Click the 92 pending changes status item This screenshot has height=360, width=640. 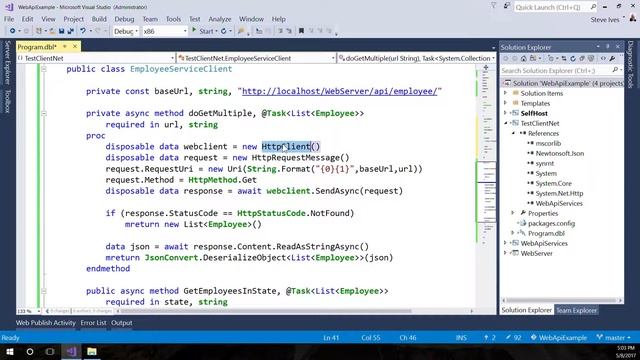pos(513,338)
